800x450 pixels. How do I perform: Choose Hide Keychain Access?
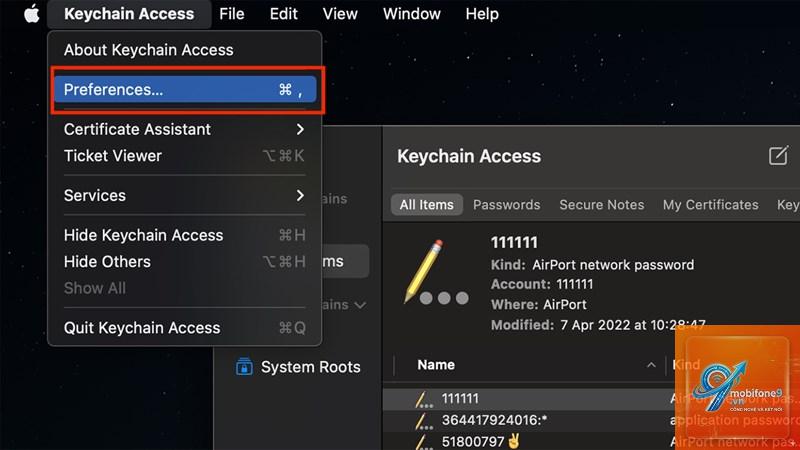tap(185, 235)
